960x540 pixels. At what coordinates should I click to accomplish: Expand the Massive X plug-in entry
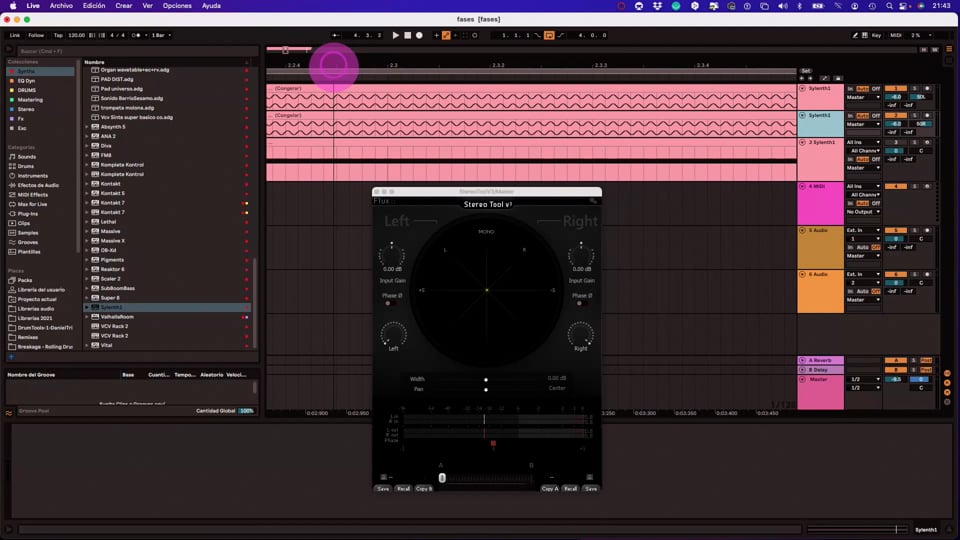tap(87, 241)
